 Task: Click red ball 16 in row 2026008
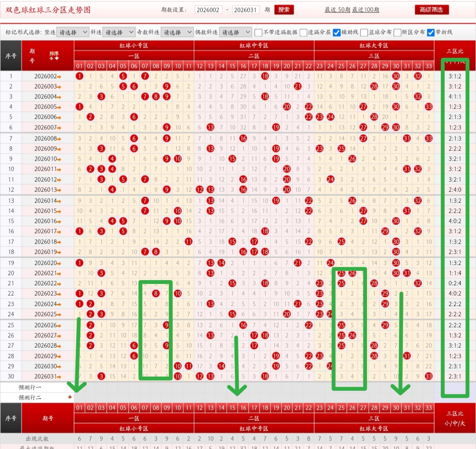[243, 138]
